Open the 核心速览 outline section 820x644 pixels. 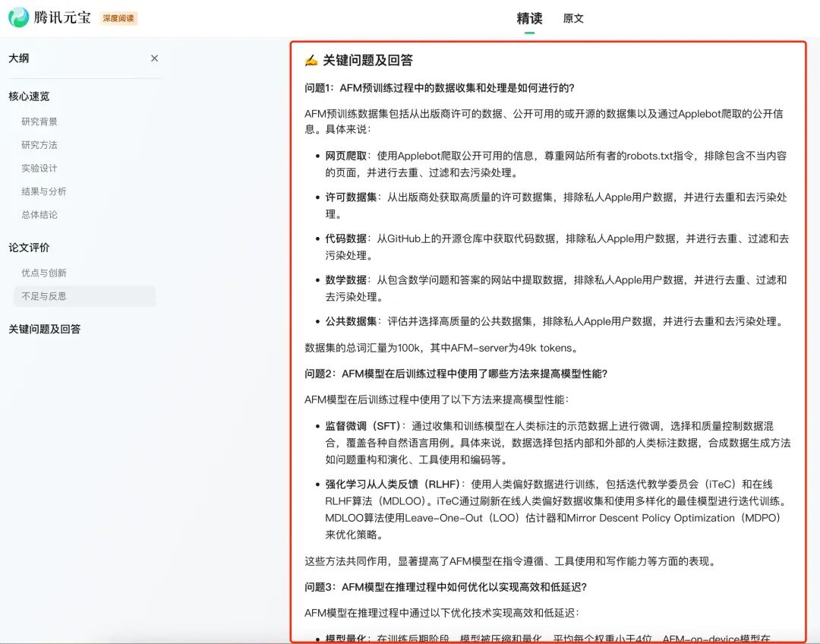tap(29, 96)
